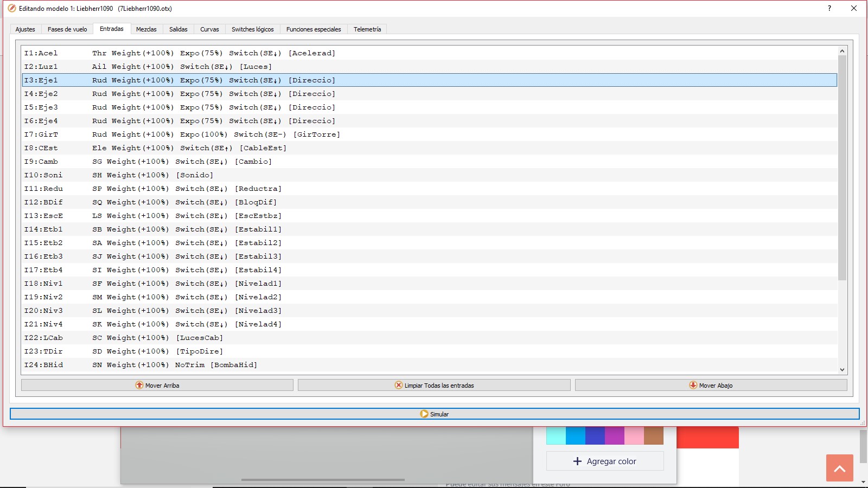Click the Mover Arriba button
The height and width of the screenshot is (488, 868).
pos(157,385)
